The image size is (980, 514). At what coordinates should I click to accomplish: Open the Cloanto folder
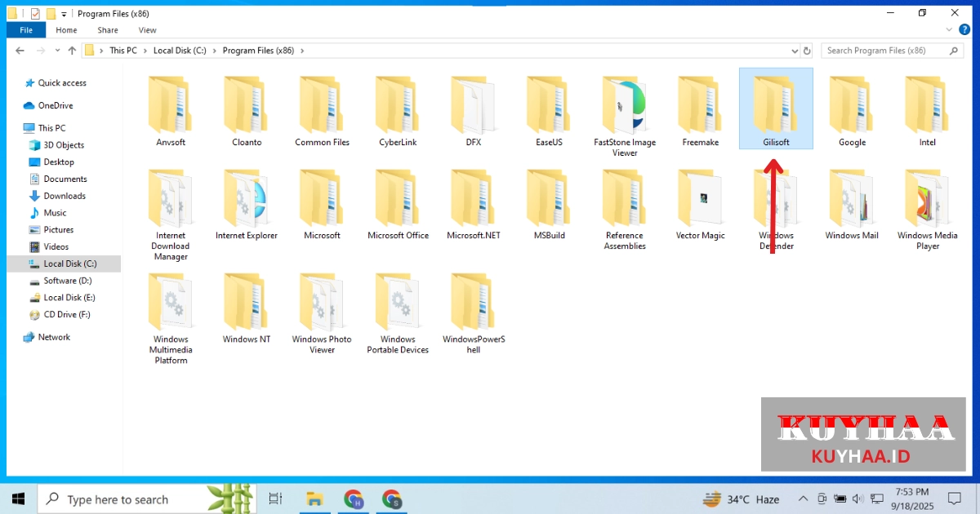[x=247, y=112]
